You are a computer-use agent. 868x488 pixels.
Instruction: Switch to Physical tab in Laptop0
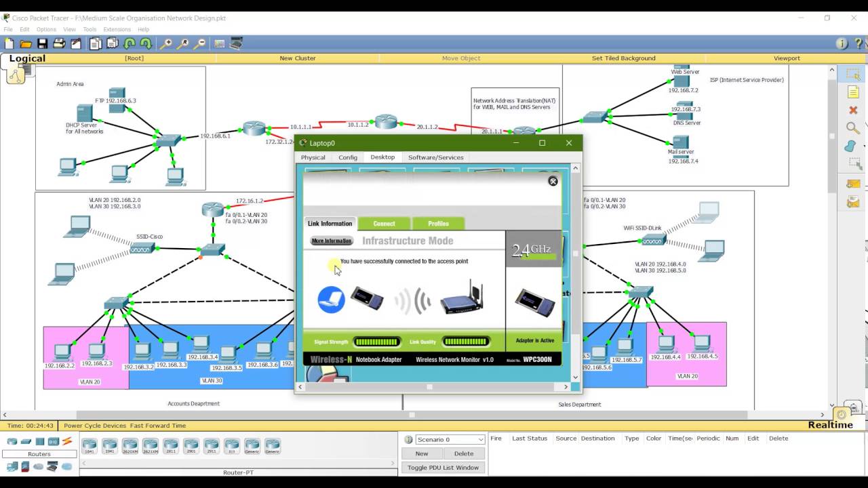pos(313,157)
